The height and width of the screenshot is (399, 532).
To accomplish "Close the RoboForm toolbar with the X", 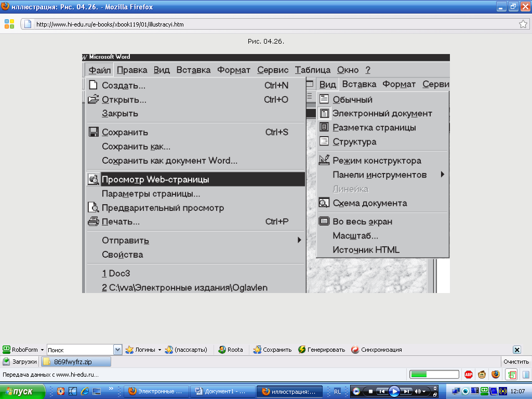I will click(x=517, y=350).
